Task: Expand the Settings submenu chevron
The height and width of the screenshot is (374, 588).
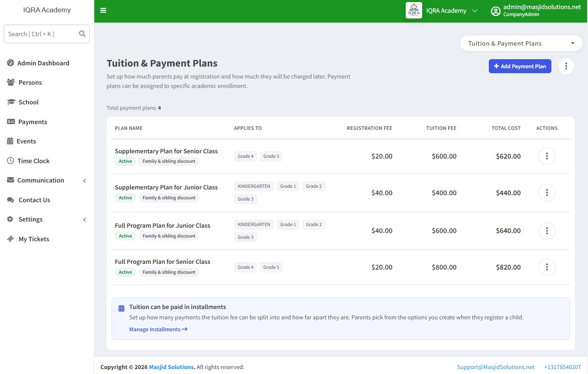Action: tap(84, 219)
